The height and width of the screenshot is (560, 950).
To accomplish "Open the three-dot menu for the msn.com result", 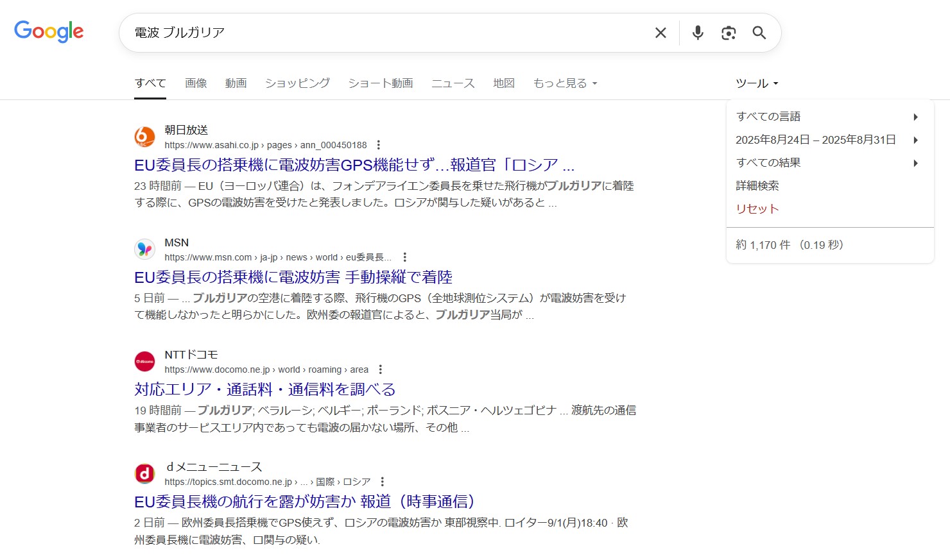I will (x=404, y=257).
